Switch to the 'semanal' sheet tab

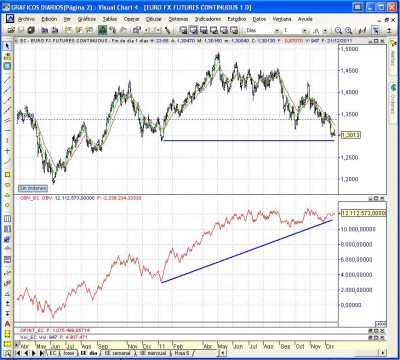(x=117, y=353)
